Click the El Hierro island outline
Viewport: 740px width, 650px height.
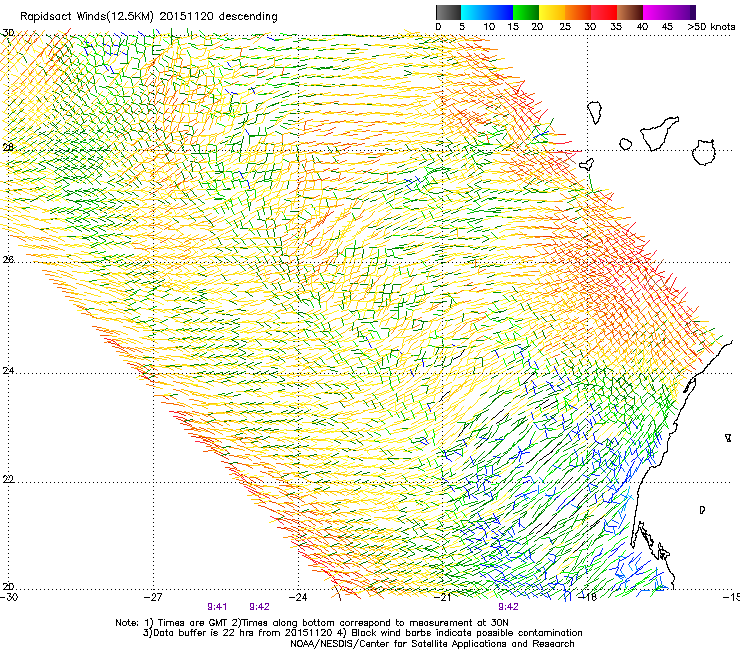coord(587,165)
